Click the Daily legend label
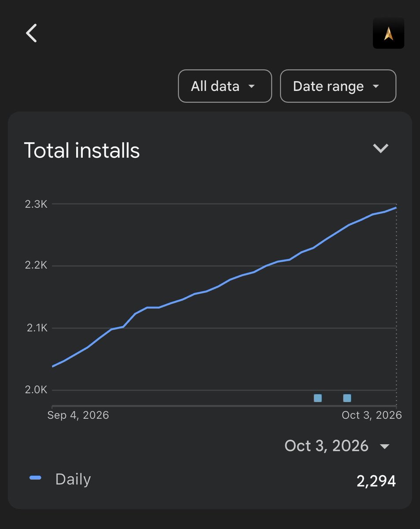This screenshot has height=529, width=420. pos(73,479)
